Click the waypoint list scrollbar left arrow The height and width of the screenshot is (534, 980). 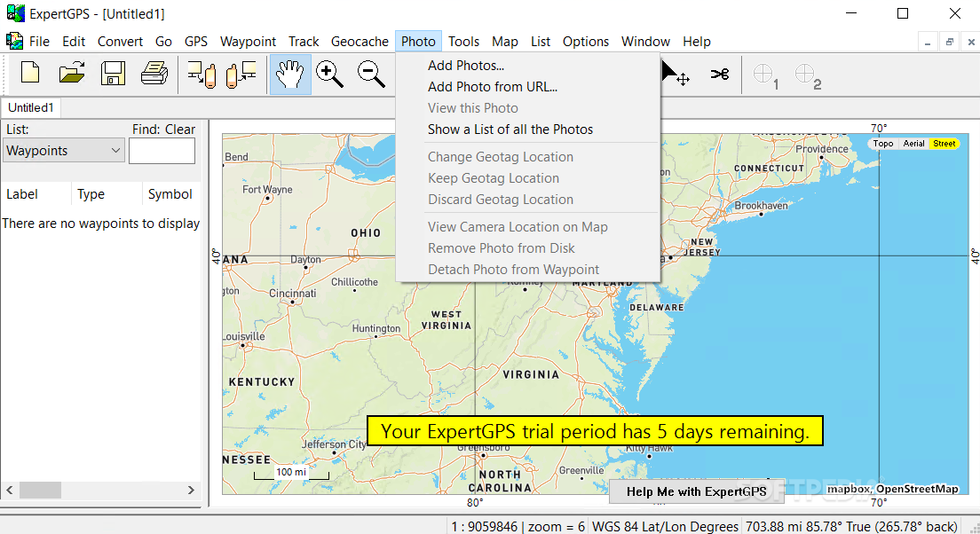pyautogui.click(x=10, y=491)
